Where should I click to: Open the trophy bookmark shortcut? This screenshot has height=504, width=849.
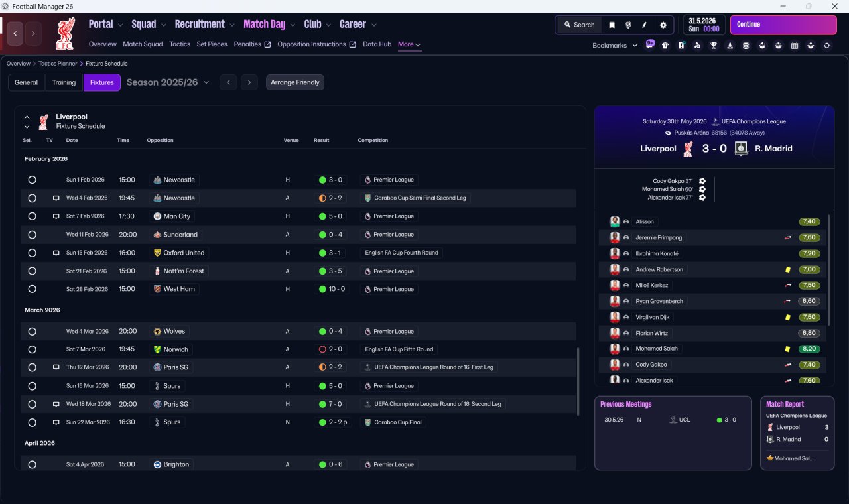714,46
